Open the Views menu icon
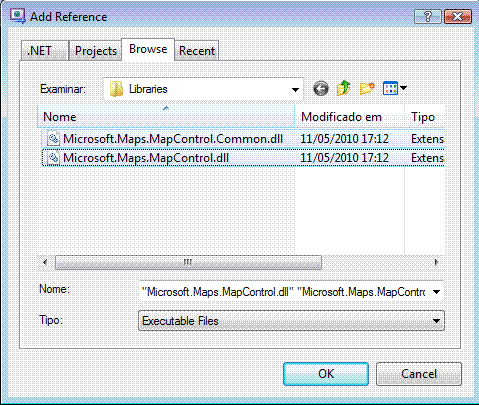Image resolution: width=479 pixels, height=405 pixels. 395,88
